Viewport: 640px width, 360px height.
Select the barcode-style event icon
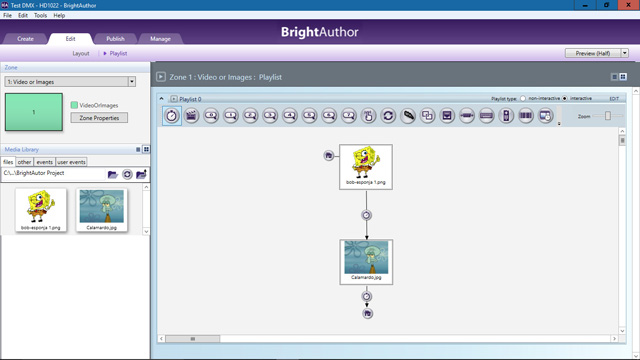pos(526,116)
